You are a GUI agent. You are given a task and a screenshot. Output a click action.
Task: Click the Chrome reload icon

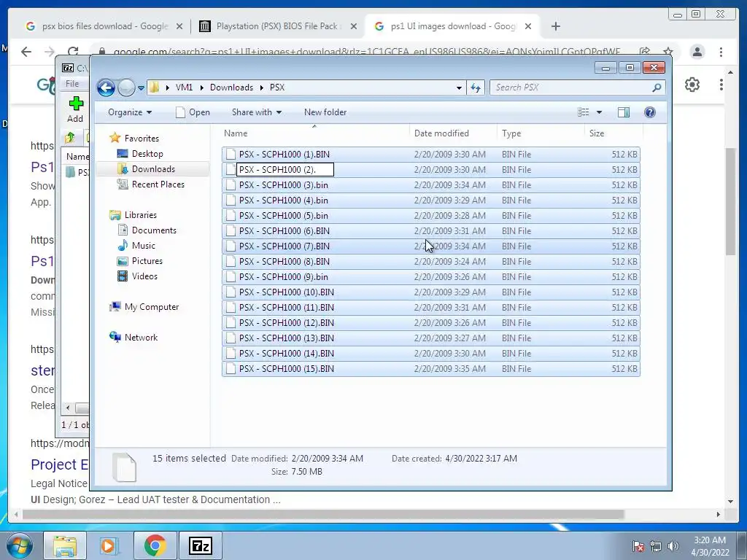73,52
